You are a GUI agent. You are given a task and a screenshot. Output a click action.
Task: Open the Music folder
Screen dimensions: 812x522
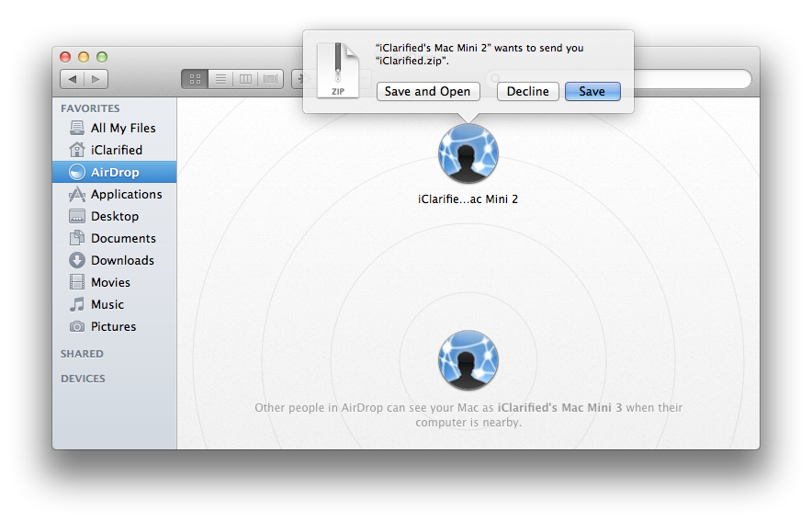pyautogui.click(x=107, y=304)
